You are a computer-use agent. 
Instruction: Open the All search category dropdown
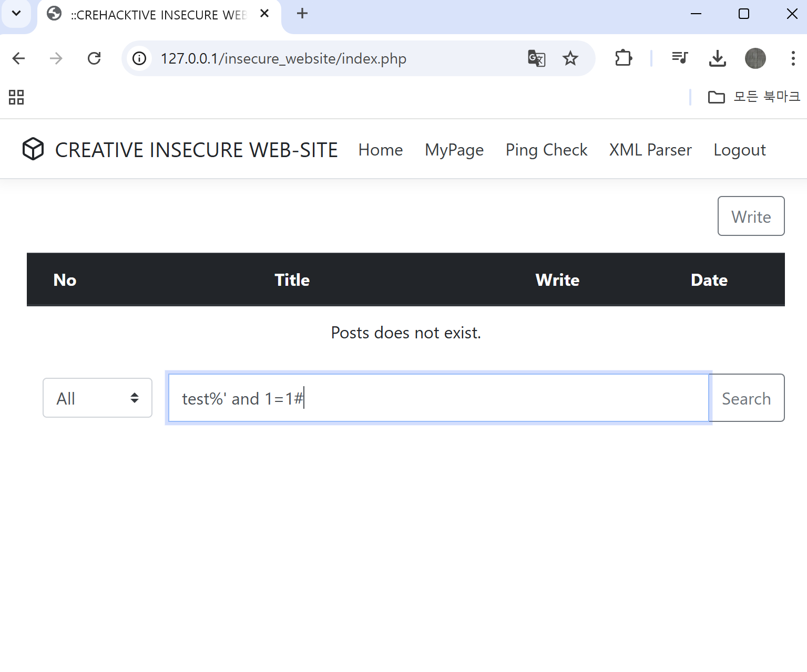point(97,398)
